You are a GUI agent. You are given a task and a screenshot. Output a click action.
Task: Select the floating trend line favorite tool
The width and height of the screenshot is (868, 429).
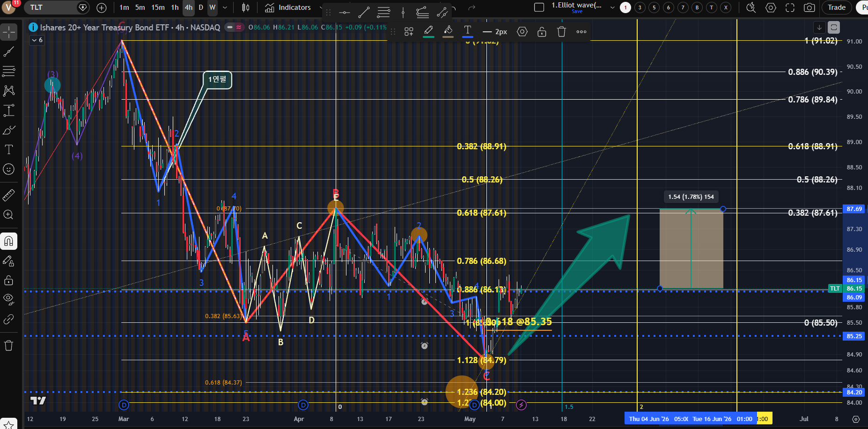(364, 13)
